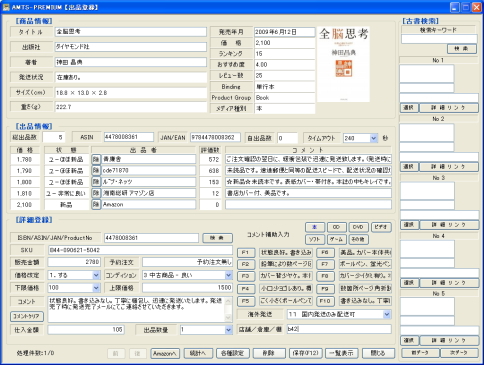The image size is (484, 365).
Task: Click the コメント text area
Action: 136,309
